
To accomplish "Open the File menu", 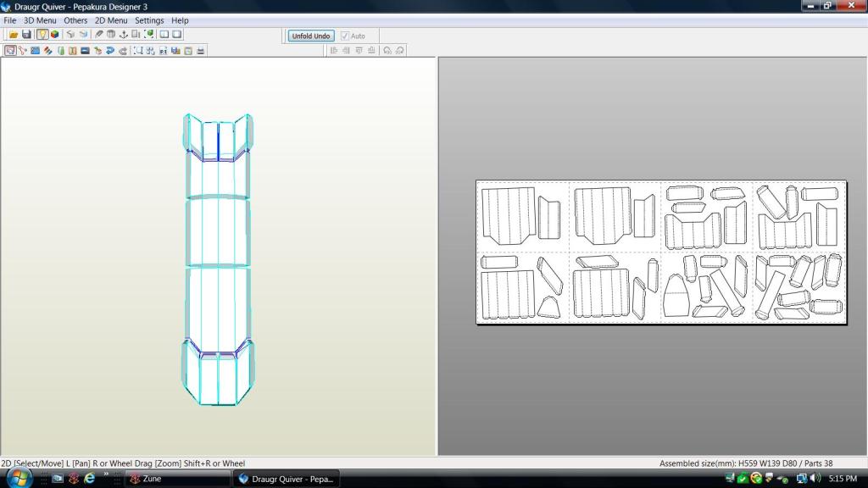I will coord(10,20).
